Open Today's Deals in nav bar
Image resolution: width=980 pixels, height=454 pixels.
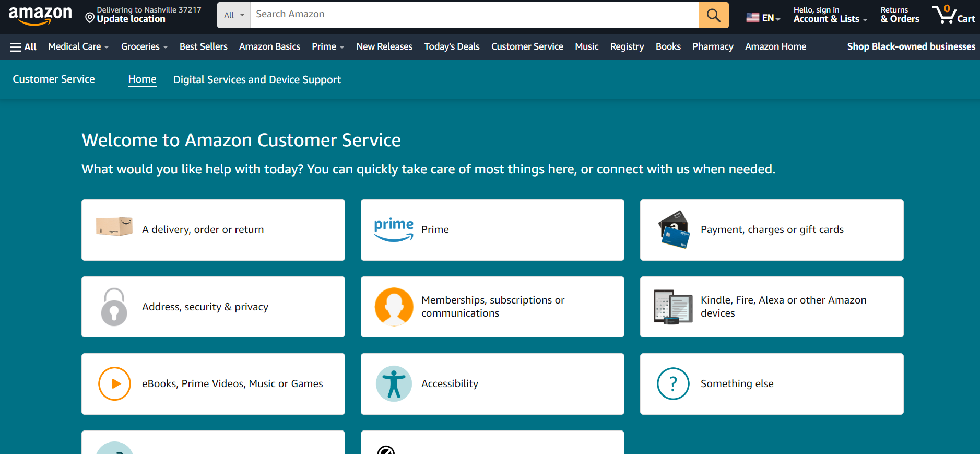click(452, 46)
